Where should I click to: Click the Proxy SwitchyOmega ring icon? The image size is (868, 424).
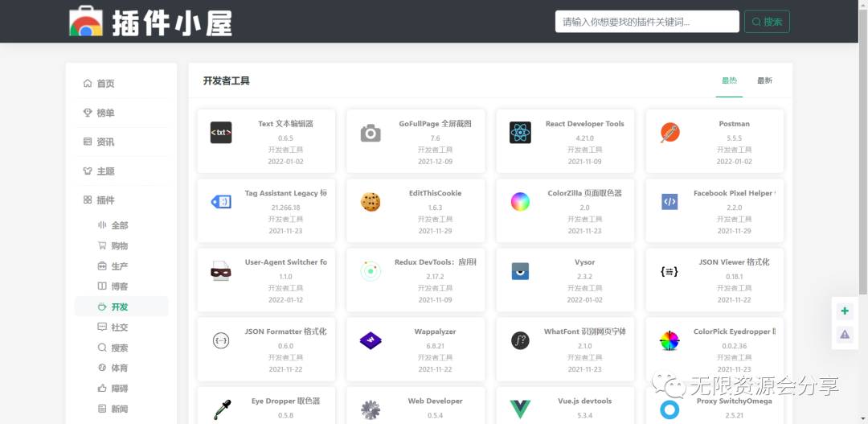(669, 410)
